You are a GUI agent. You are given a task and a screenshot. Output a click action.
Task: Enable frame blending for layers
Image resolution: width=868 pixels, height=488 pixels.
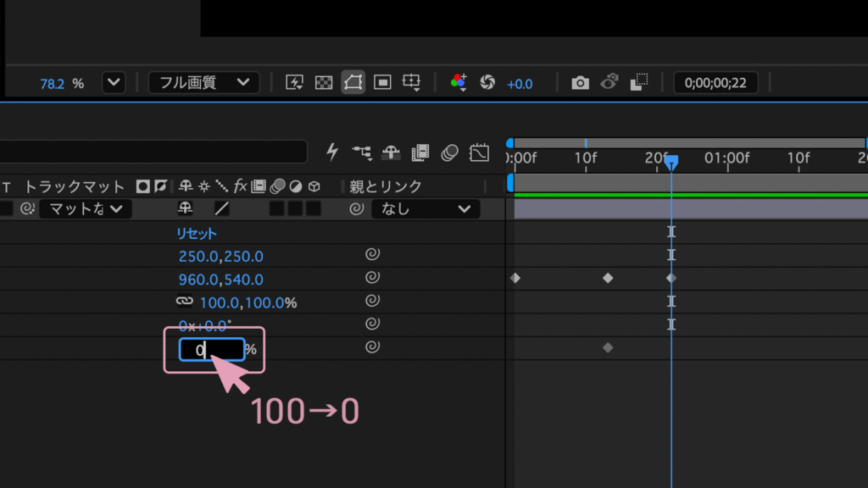(420, 152)
